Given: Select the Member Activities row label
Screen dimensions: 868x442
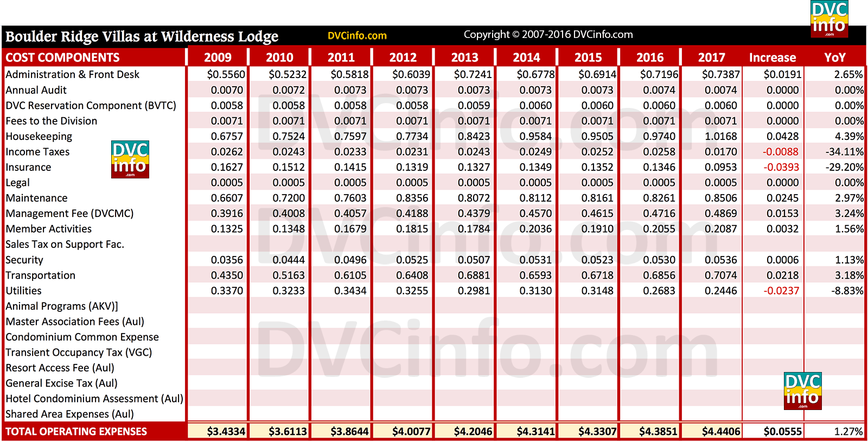Looking at the screenshot, I should click(x=48, y=229).
